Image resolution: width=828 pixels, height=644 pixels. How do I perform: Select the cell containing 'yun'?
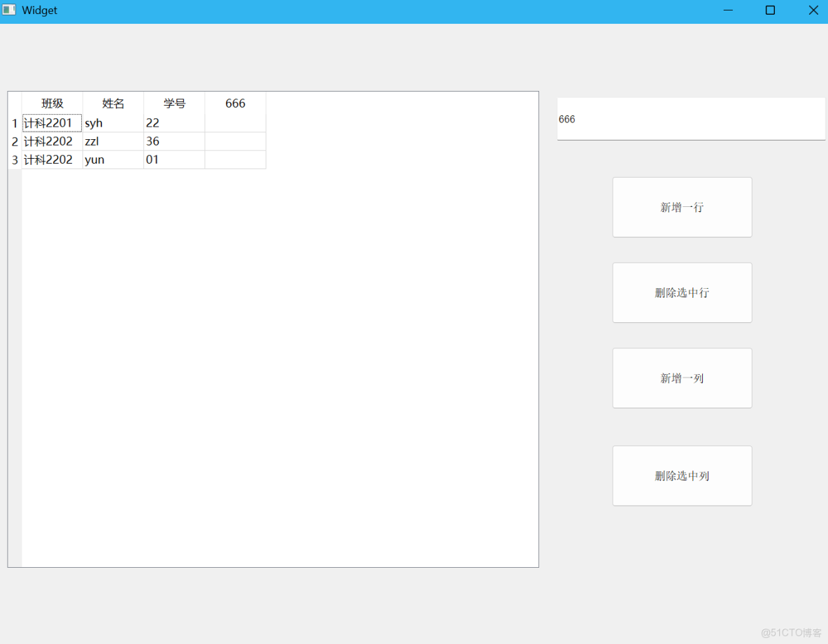coord(112,159)
